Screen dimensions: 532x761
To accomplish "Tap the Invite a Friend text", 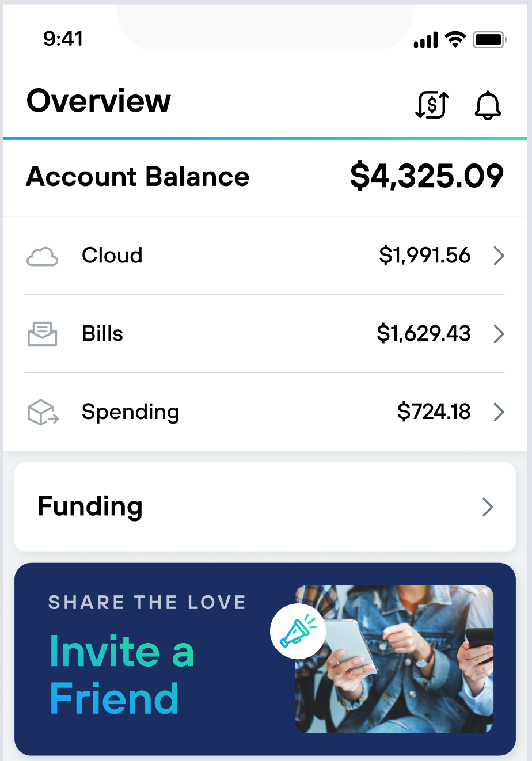I will coord(122,675).
